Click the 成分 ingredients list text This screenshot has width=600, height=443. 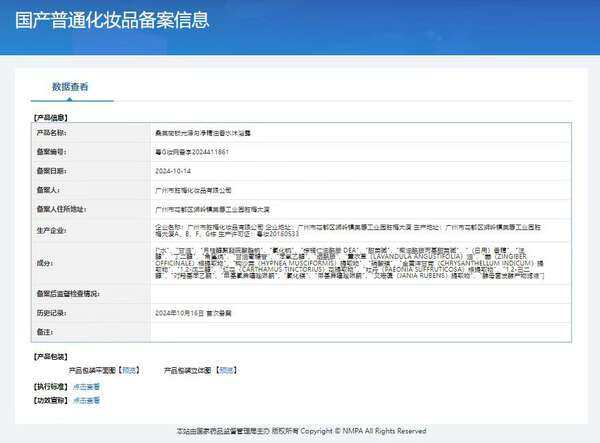pyautogui.click(x=349, y=263)
